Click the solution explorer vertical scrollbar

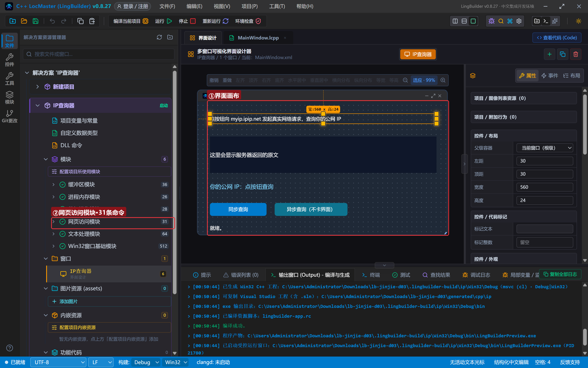(x=175, y=183)
